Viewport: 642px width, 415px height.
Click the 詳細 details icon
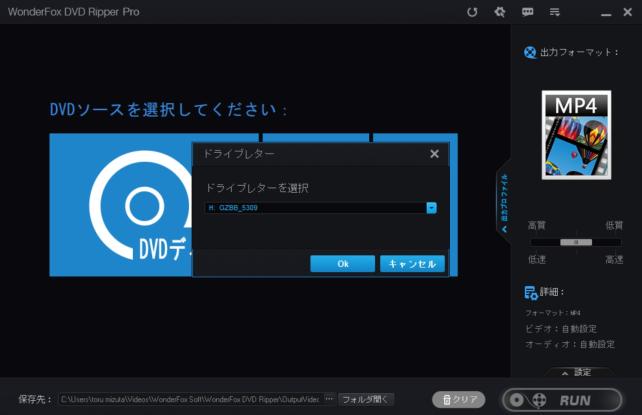coord(531,293)
